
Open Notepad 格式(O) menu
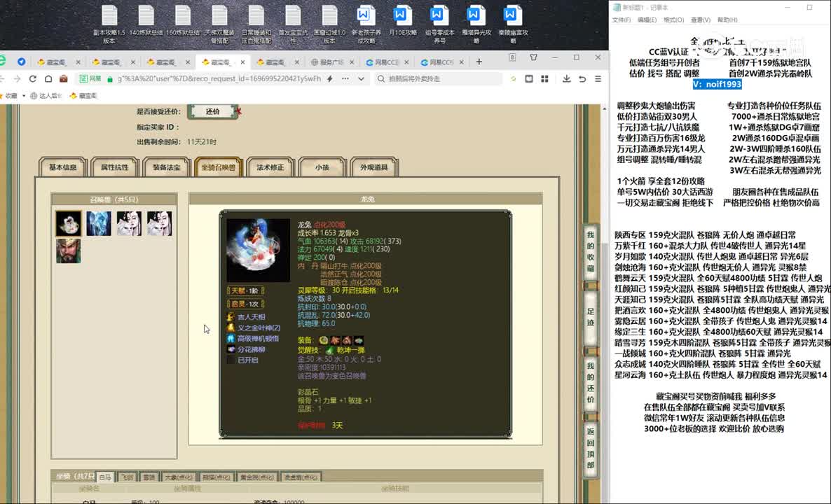(x=673, y=20)
